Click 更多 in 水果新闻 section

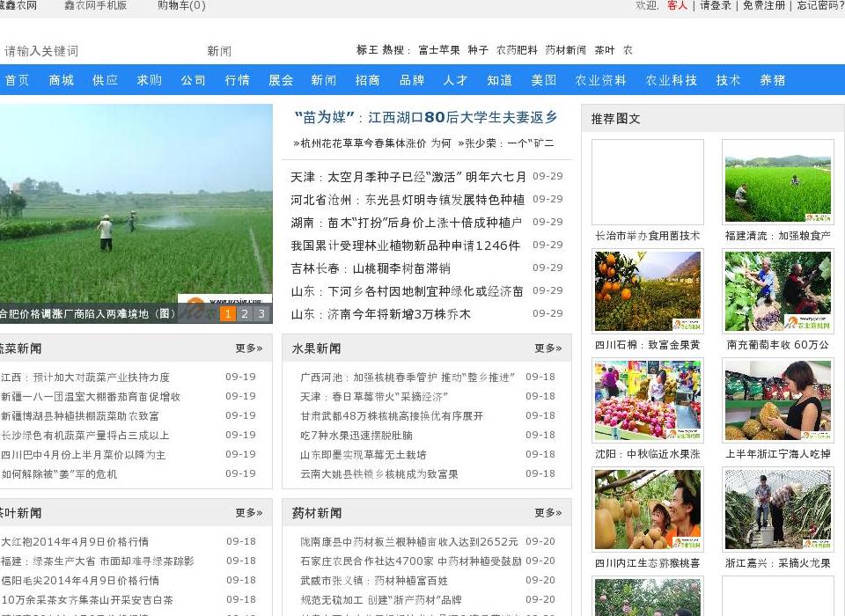pyautogui.click(x=548, y=348)
